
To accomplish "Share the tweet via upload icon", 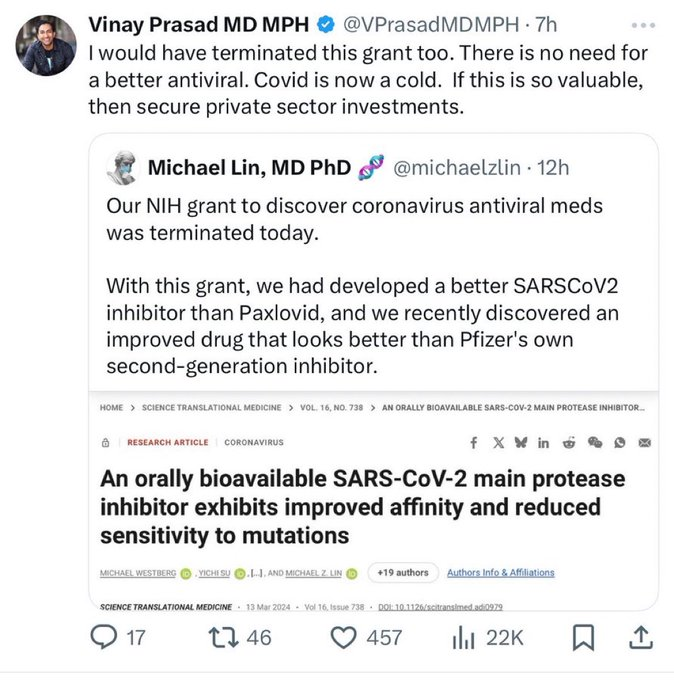I will 640,636.
